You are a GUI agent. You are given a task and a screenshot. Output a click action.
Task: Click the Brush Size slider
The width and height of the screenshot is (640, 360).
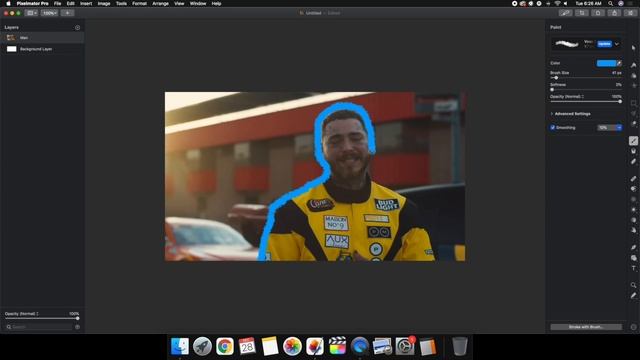586,78
